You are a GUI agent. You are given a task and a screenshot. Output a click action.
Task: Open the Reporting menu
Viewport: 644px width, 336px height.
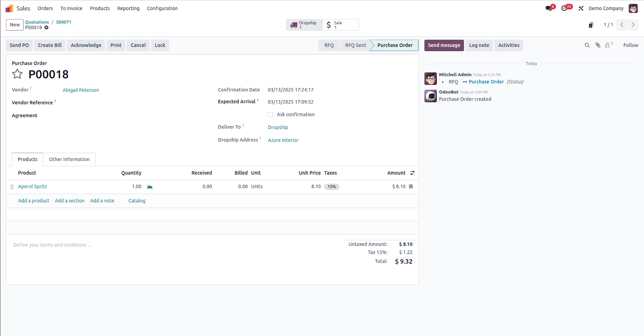[x=128, y=8]
